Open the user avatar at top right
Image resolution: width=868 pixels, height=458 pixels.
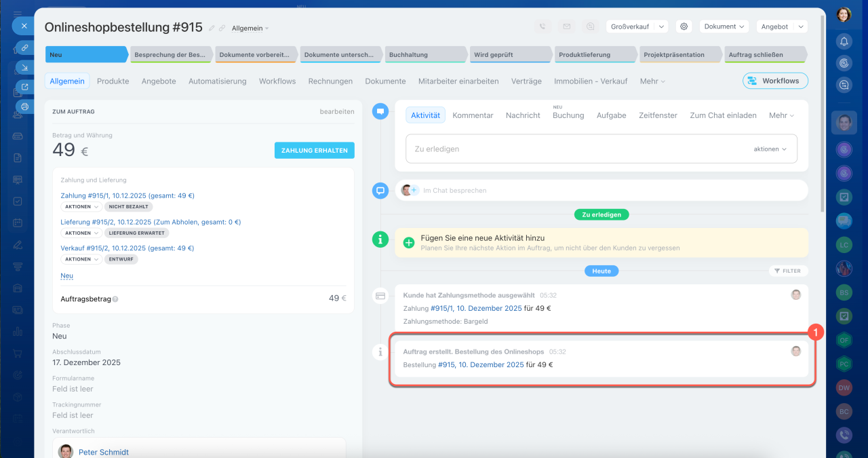(844, 14)
